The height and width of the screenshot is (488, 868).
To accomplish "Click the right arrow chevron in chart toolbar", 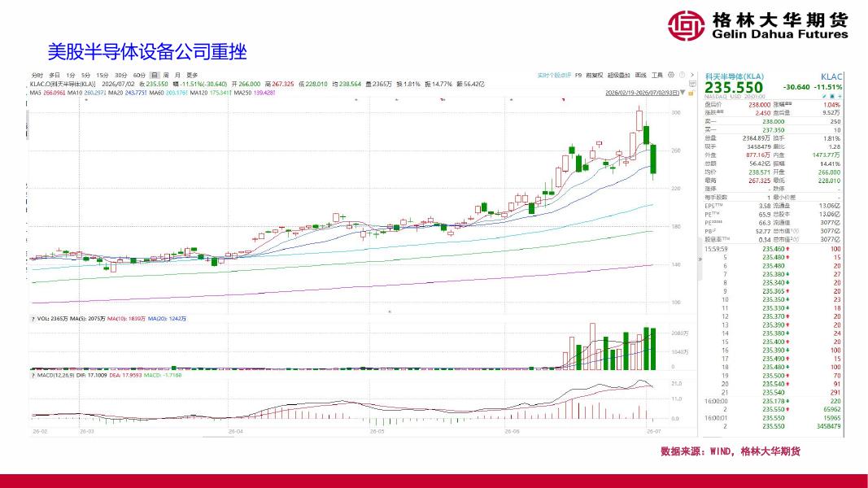I will [692, 75].
